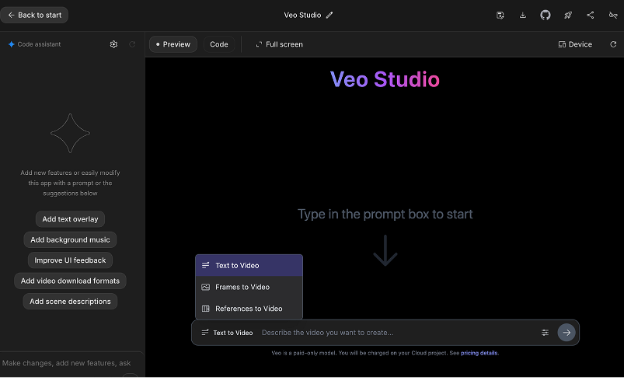Switch to the Code tab

point(219,44)
